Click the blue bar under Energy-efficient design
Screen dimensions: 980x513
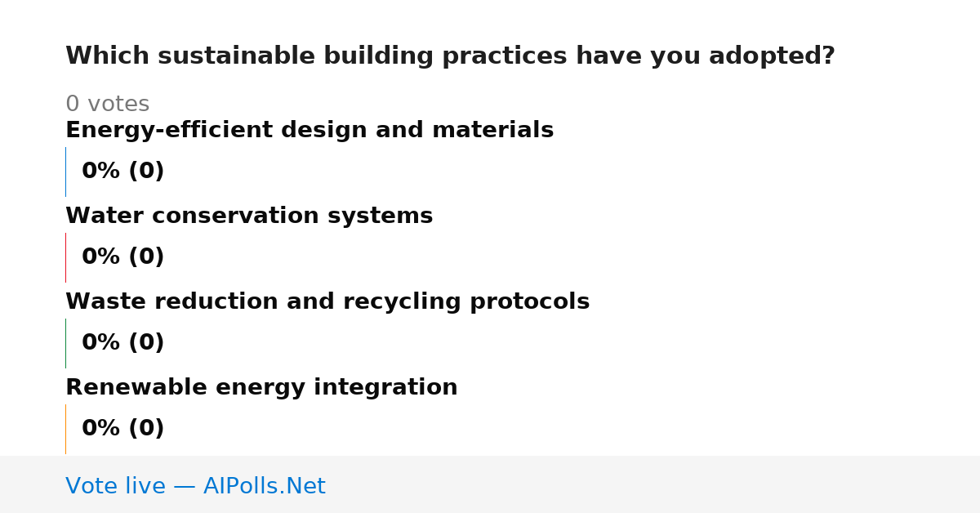click(66, 172)
